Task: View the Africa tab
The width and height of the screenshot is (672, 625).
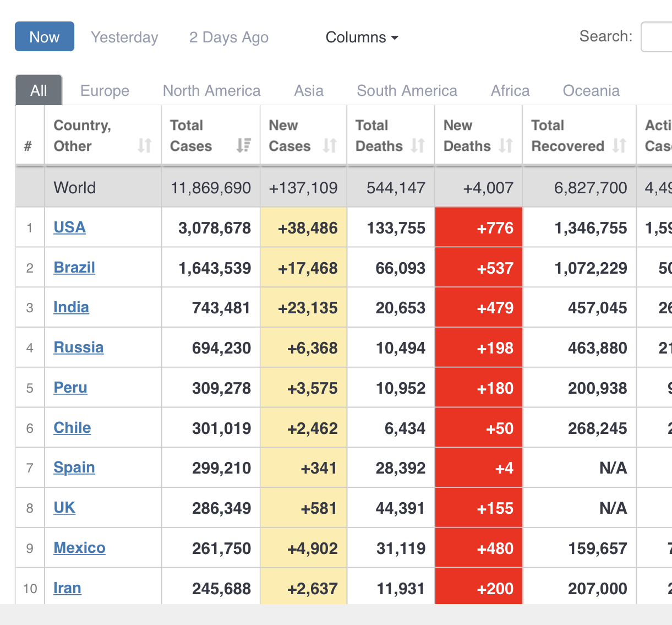Action: 510,91
